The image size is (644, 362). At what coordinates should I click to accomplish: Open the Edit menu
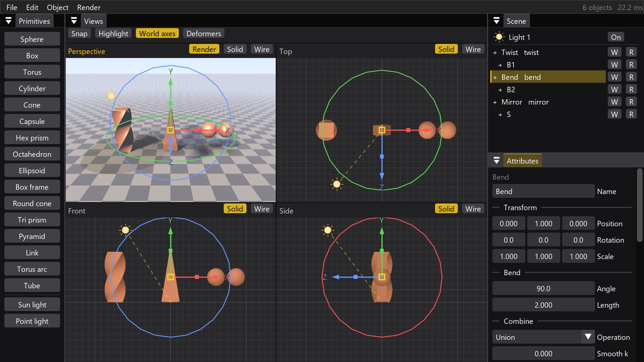click(32, 7)
